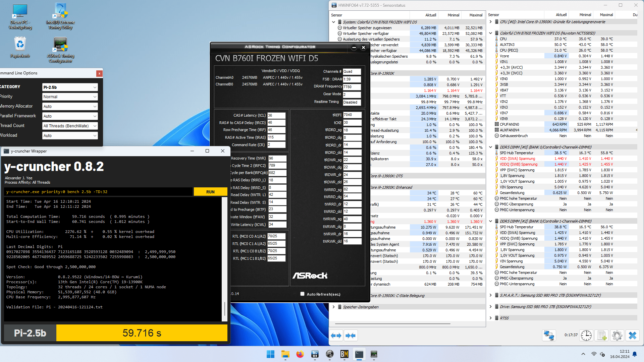This screenshot has height=362, width=644.
Task: Open Firefox from the taskbar
Action: [300, 354]
